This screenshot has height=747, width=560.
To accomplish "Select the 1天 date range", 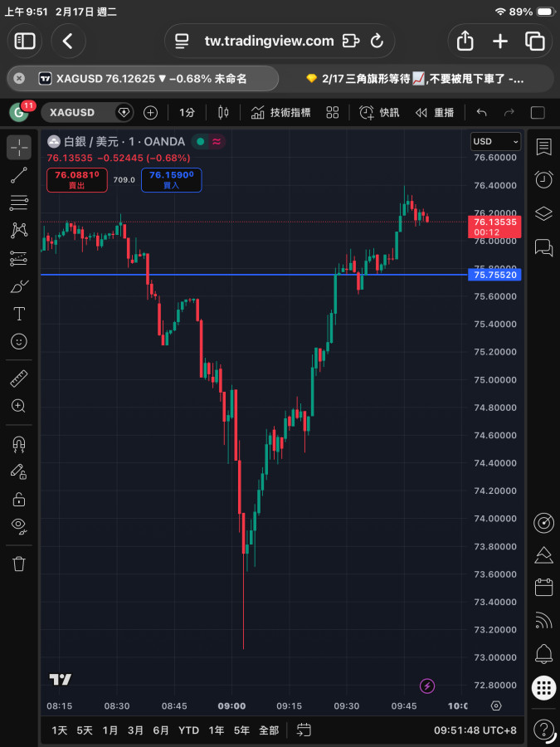I will tap(60, 730).
